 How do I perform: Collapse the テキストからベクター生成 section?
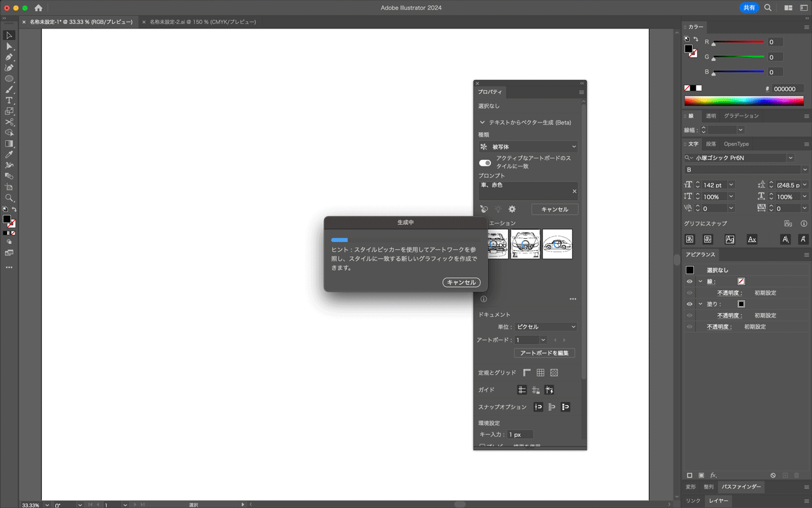pyautogui.click(x=482, y=123)
